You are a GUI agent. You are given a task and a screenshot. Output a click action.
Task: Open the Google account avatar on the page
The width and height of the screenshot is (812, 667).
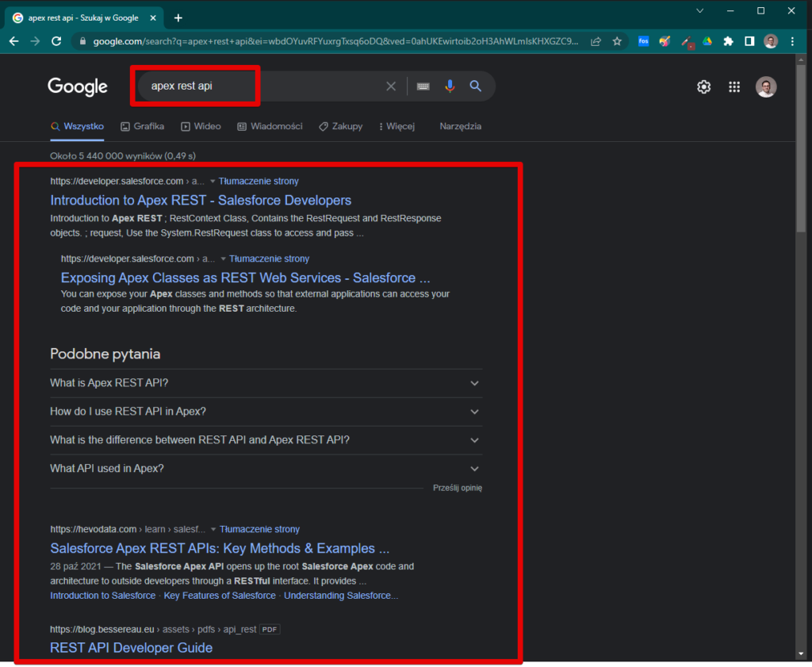pos(766,87)
